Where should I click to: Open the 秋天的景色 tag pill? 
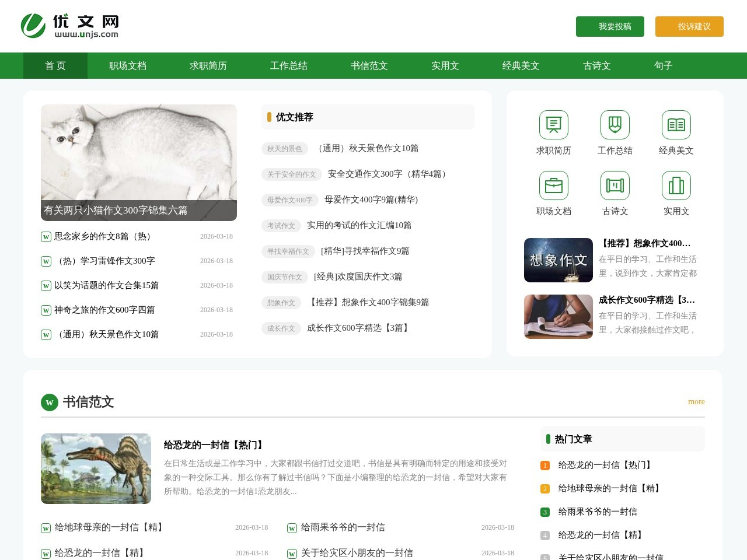[x=284, y=149]
